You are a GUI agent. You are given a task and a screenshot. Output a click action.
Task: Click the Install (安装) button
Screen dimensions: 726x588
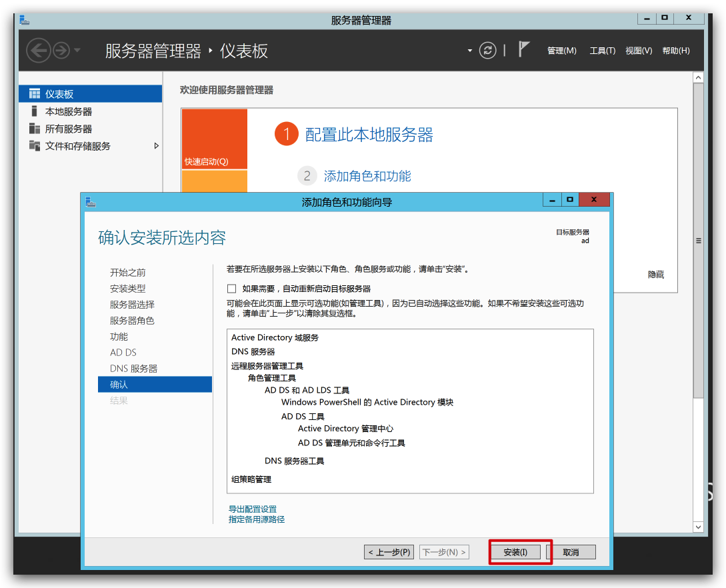[515, 552]
